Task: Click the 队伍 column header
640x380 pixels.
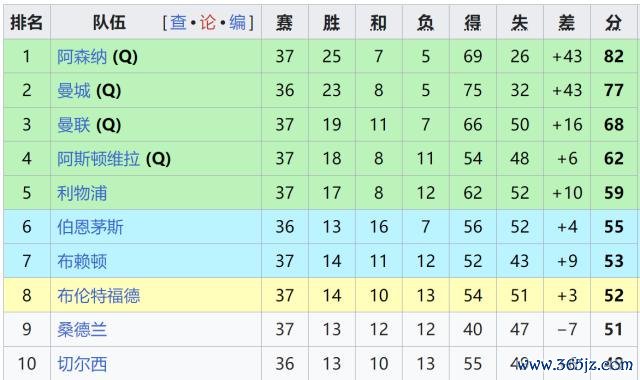Action: (x=109, y=22)
